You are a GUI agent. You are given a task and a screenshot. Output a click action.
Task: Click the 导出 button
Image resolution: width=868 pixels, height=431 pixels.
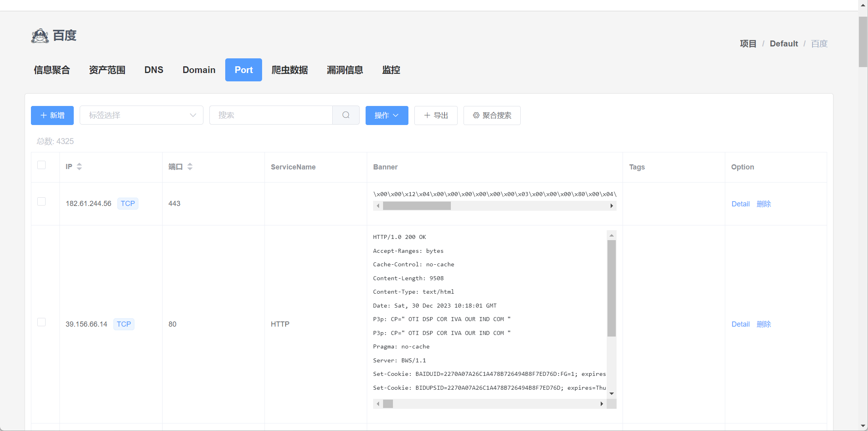(436, 115)
